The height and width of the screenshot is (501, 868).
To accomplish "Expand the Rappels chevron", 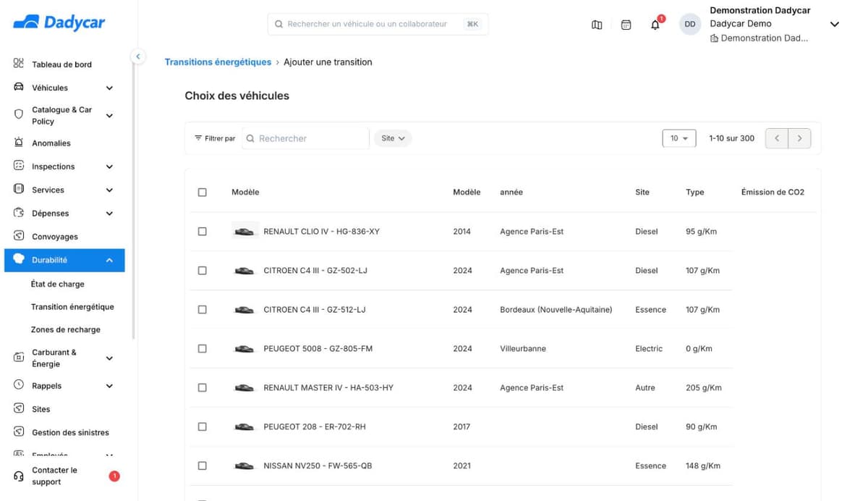I will pos(109,386).
